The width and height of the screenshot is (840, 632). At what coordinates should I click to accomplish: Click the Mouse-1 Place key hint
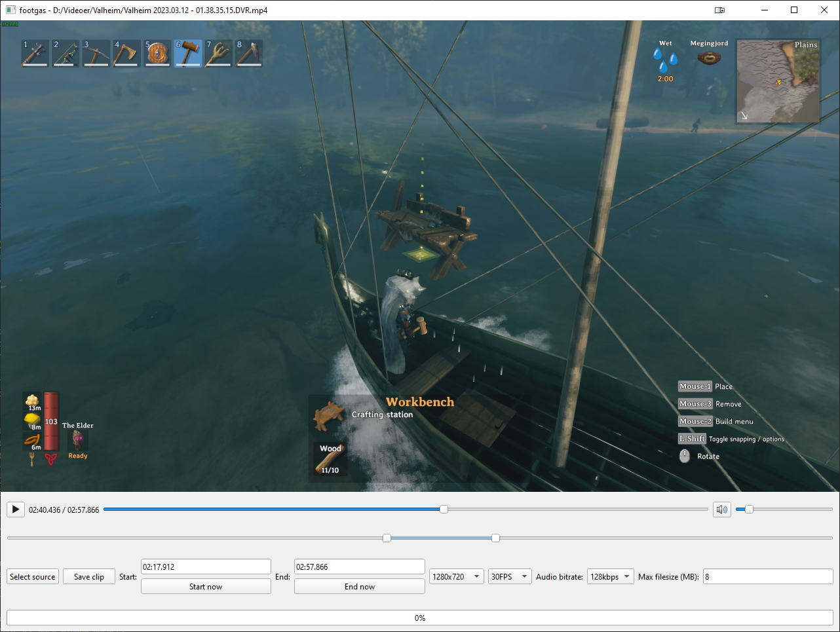[x=706, y=386]
